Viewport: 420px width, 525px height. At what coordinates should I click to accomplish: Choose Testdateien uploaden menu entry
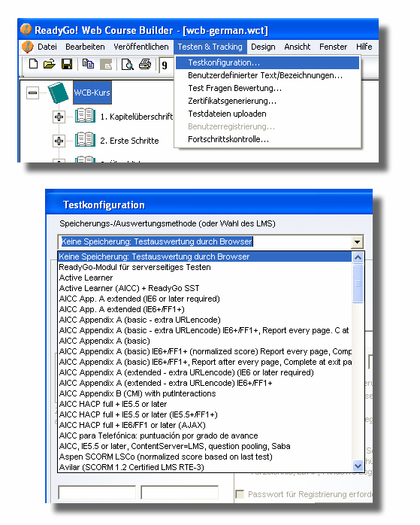click(267, 114)
